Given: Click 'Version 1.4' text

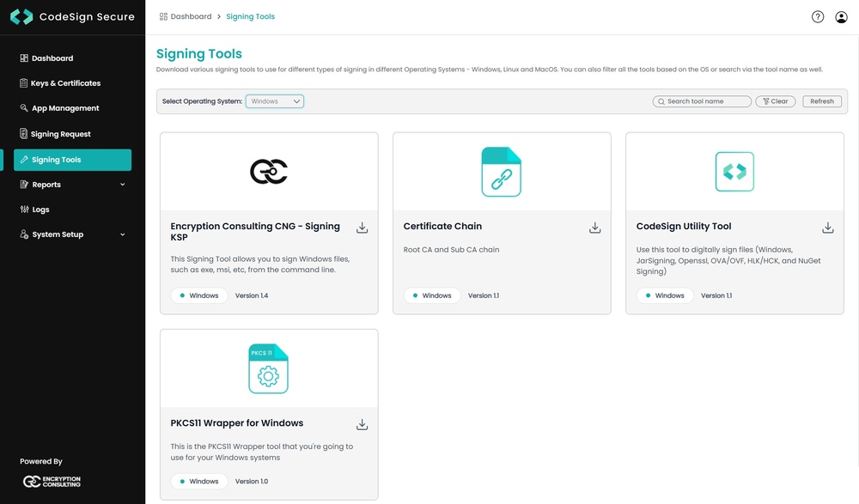Looking at the screenshot, I should point(252,295).
